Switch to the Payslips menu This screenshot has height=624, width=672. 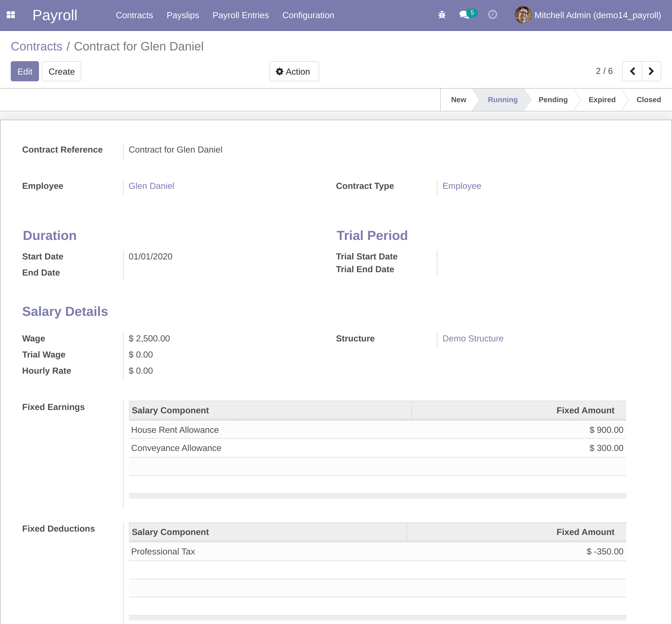pos(183,15)
